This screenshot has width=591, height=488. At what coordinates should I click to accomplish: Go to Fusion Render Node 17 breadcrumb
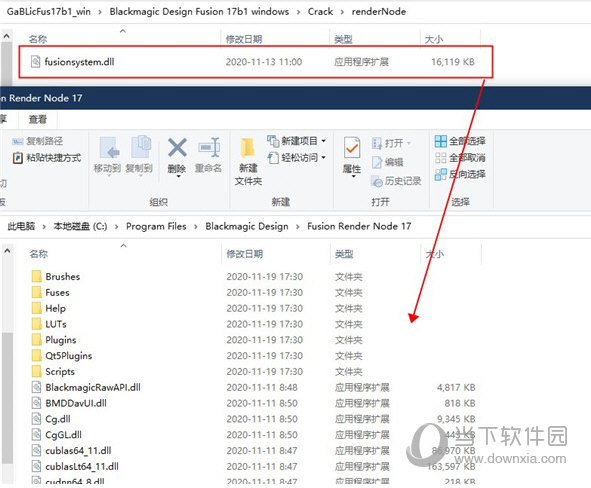coord(359,226)
